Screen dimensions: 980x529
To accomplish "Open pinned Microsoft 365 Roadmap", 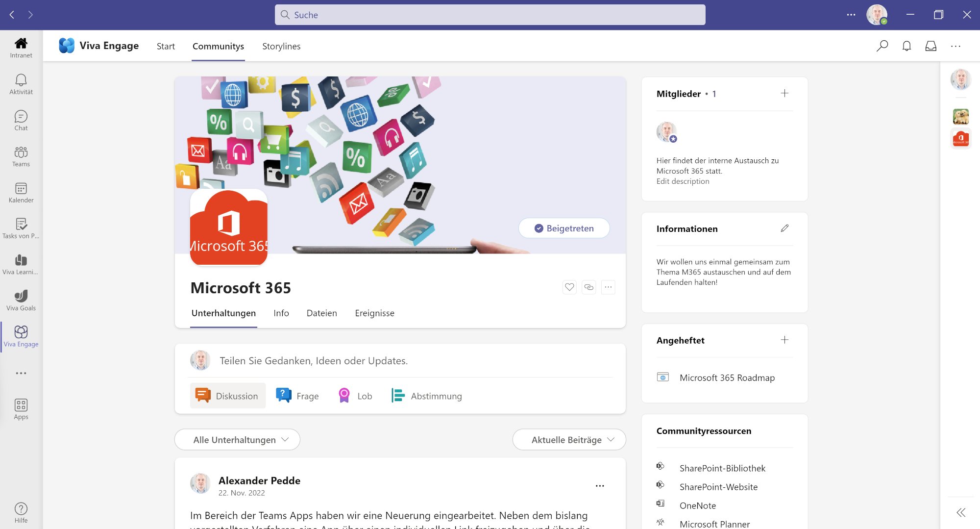I will click(727, 378).
